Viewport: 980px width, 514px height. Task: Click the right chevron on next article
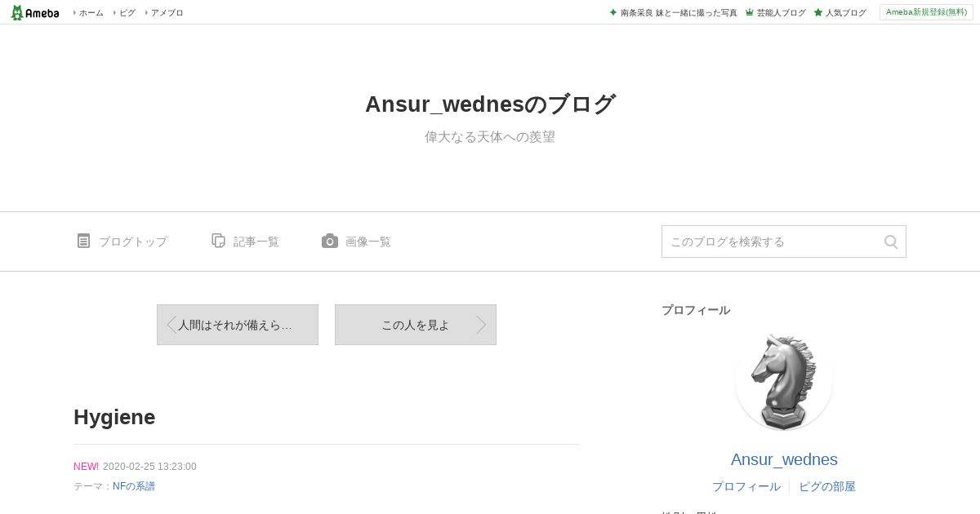pos(482,325)
